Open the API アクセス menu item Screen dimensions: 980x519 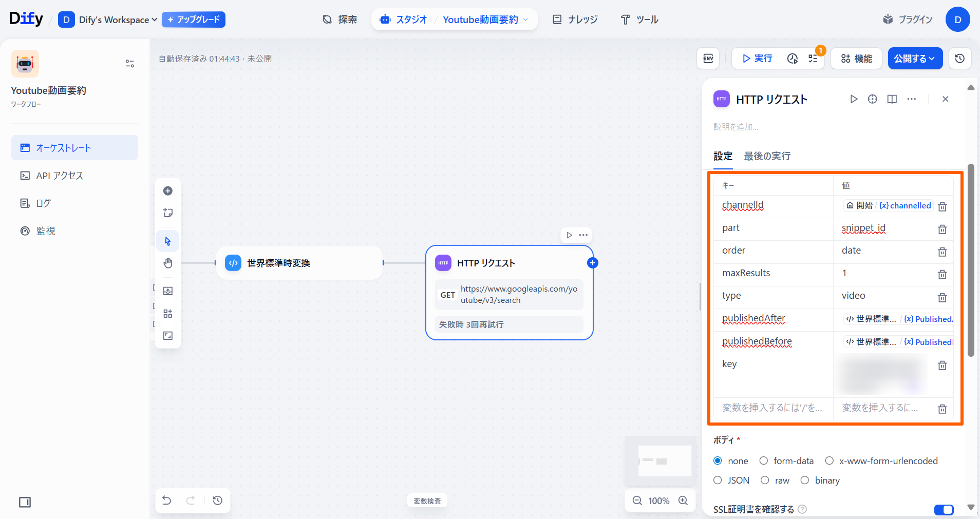pos(60,176)
